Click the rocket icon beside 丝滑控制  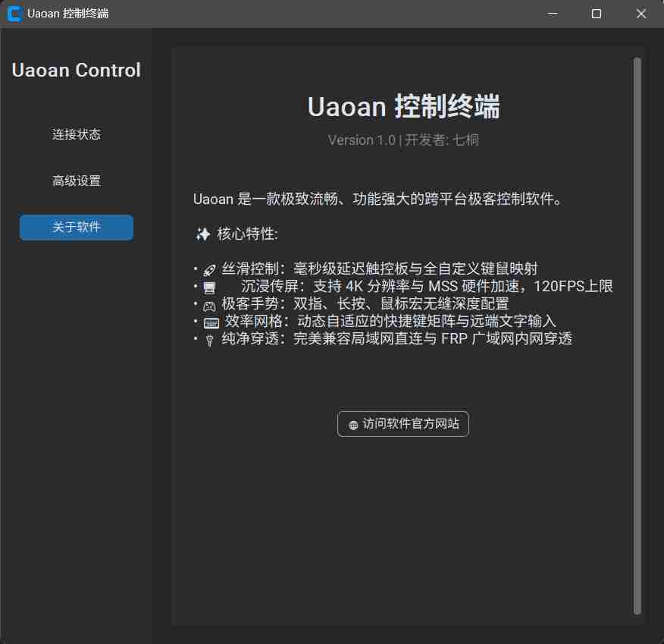[210, 269]
